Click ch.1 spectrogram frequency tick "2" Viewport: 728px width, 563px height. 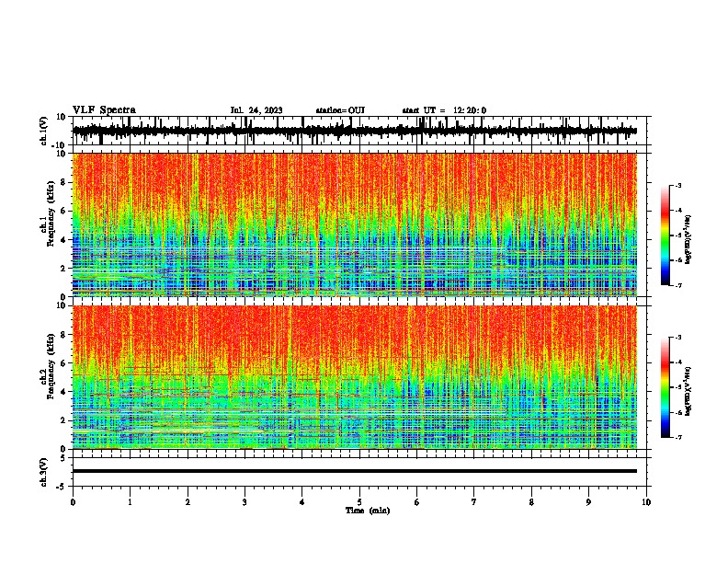coord(63,268)
